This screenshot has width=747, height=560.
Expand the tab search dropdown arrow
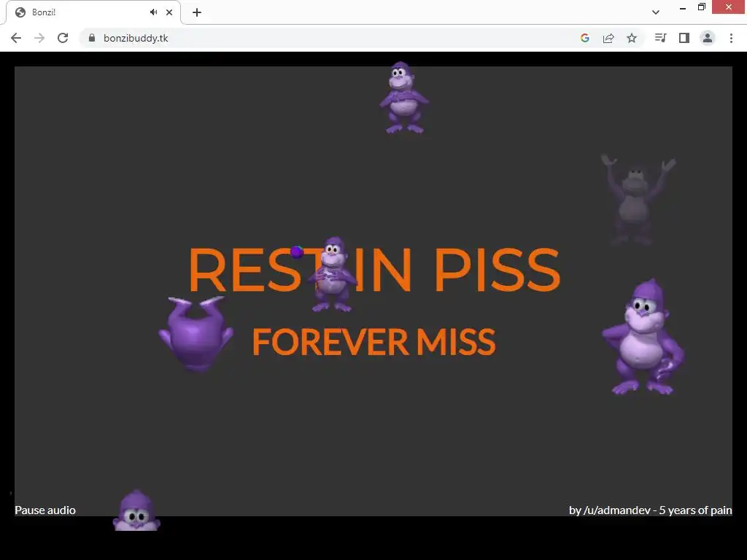(x=656, y=12)
